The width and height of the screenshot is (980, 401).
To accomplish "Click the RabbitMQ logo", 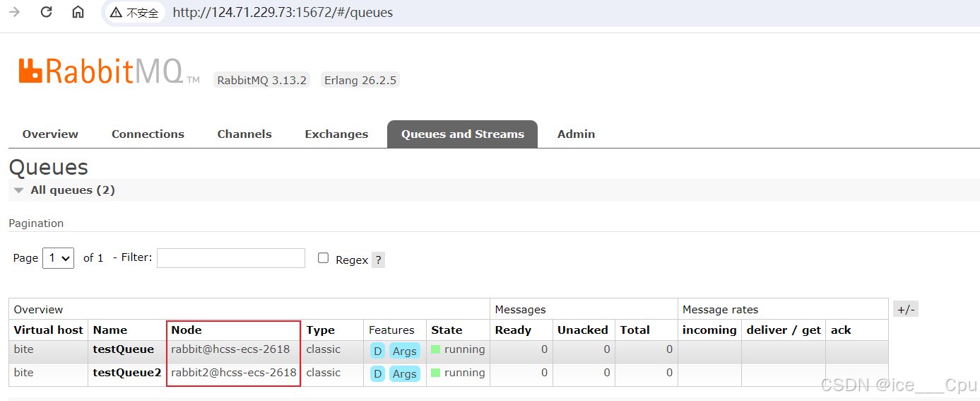I will pyautogui.click(x=110, y=71).
